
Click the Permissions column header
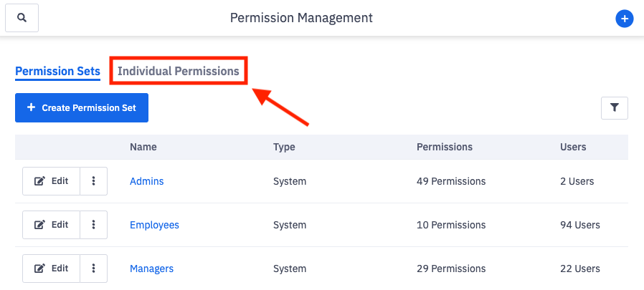(x=445, y=147)
